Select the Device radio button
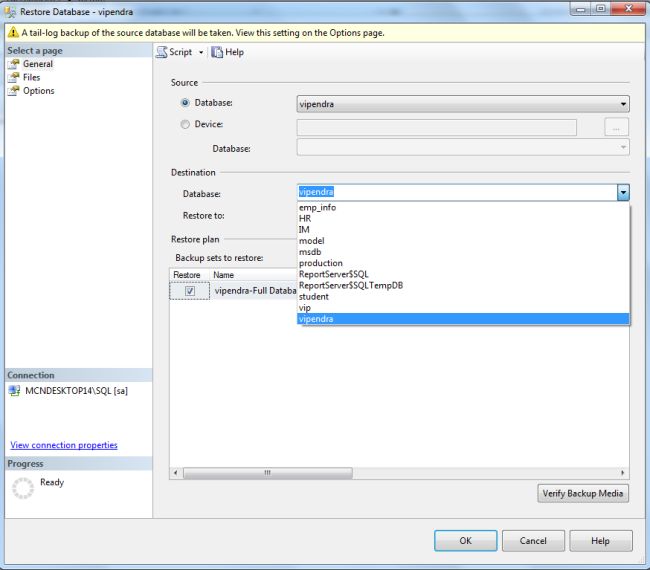The image size is (650, 570). 185,124
